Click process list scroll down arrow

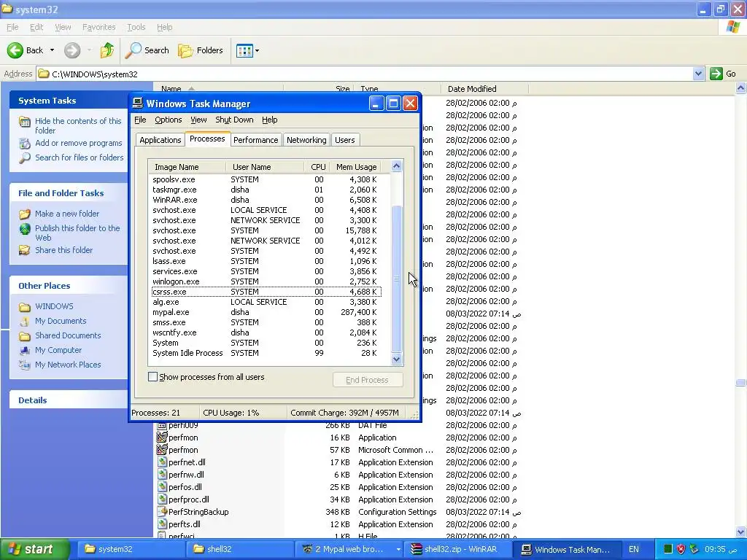coord(396,359)
